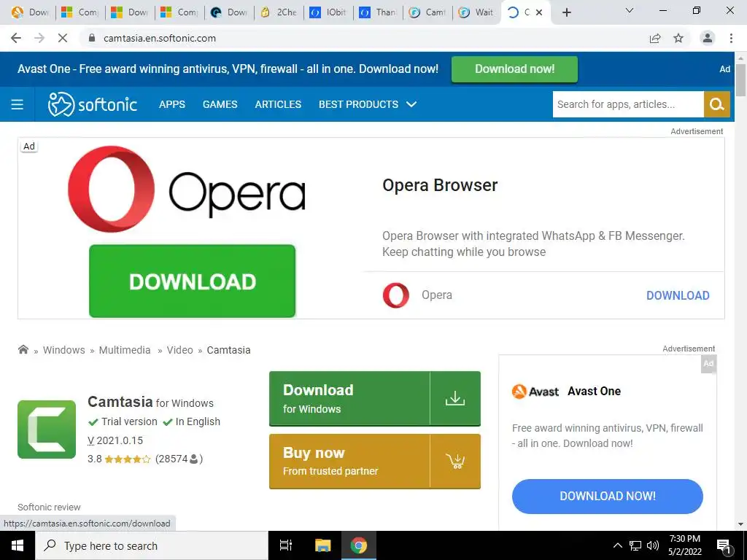
Task: Click the site lock security icon
Action: pyautogui.click(x=93, y=38)
